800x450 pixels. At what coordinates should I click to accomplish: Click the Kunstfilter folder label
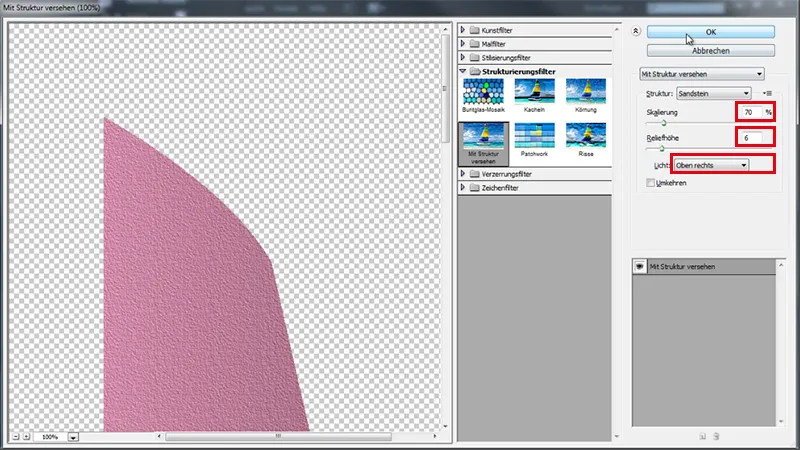point(497,30)
